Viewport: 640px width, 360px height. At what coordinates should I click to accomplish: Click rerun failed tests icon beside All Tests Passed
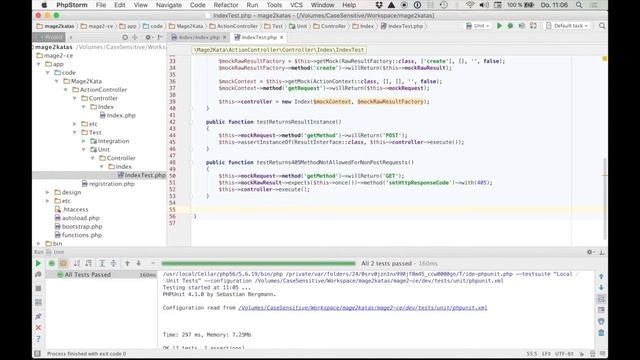38,275
